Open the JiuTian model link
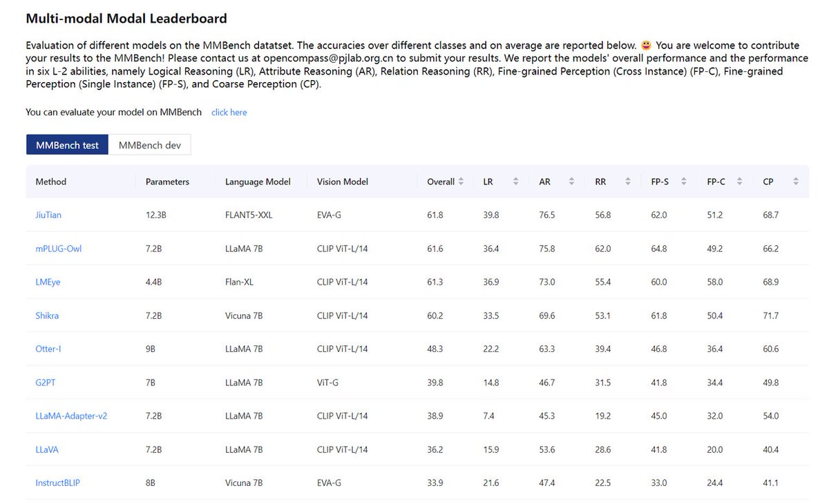Image resolution: width=829 pixels, height=504 pixels. point(48,215)
